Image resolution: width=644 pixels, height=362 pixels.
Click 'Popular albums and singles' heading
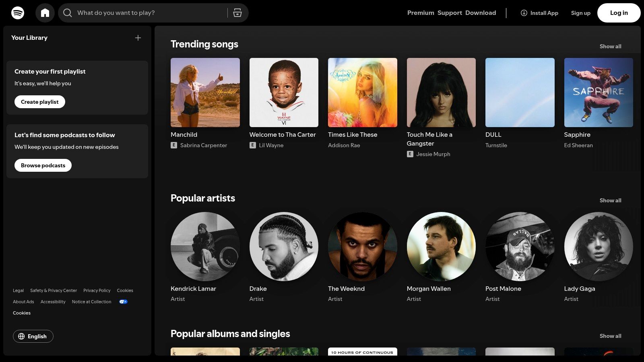pos(230,334)
